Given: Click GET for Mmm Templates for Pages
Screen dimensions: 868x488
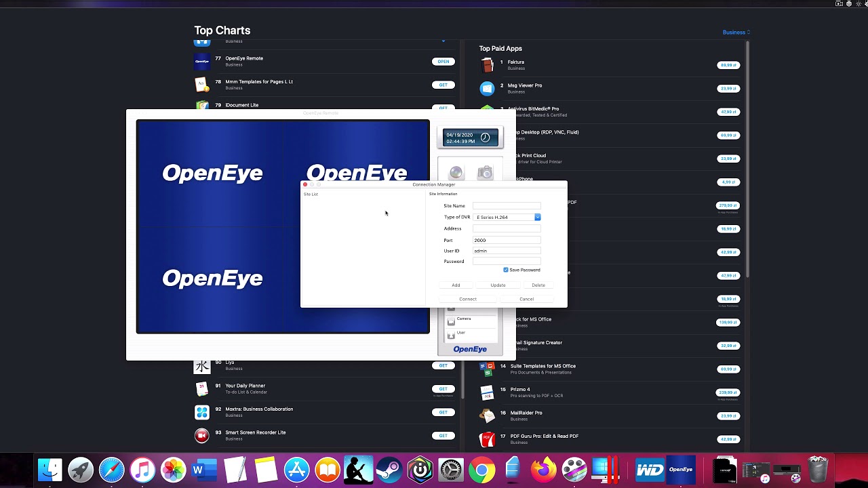Looking at the screenshot, I should click(443, 85).
